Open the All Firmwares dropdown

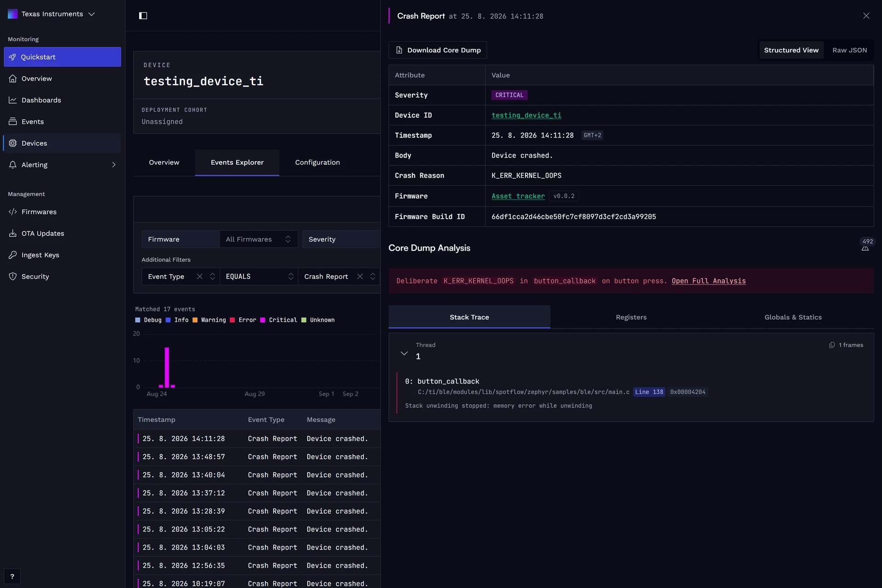pyautogui.click(x=259, y=239)
